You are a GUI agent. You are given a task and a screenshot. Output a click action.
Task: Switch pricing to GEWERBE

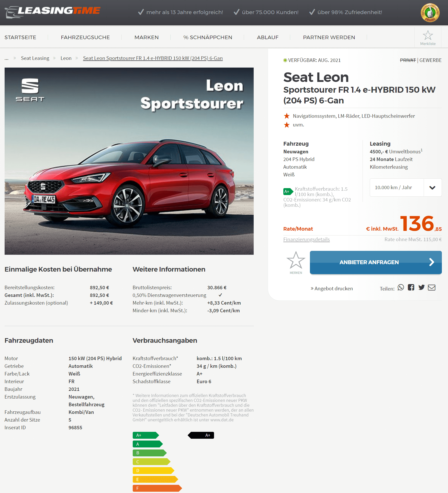click(x=431, y=60)
